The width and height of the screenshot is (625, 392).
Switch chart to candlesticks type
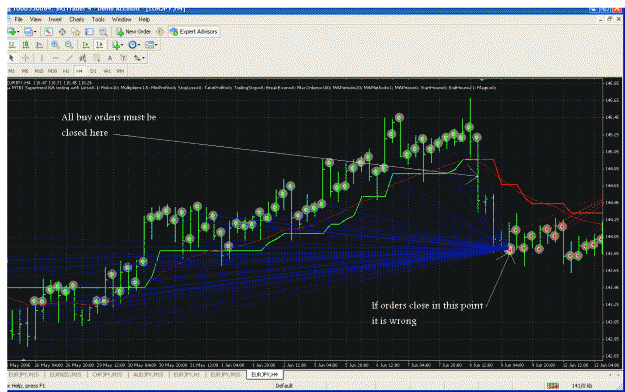26,45
